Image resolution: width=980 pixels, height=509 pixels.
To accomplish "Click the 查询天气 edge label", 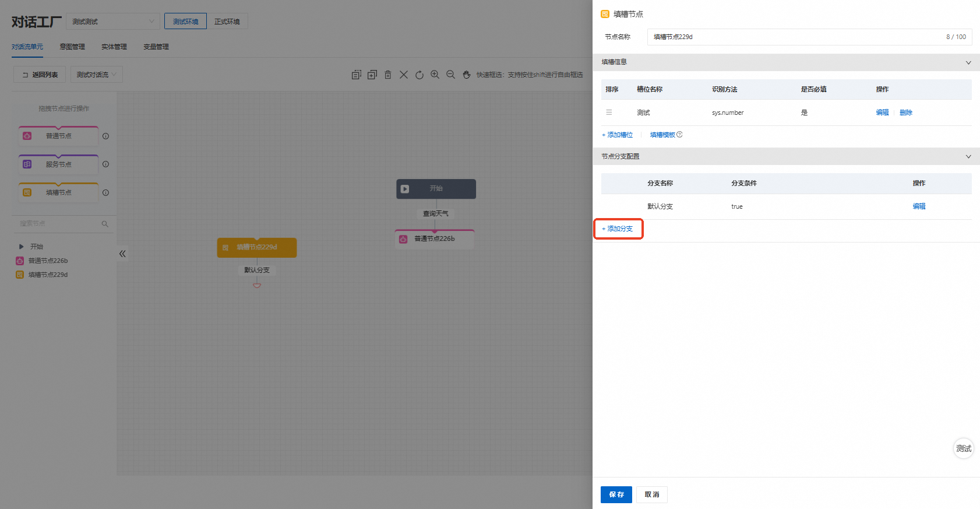I will 436,213.
